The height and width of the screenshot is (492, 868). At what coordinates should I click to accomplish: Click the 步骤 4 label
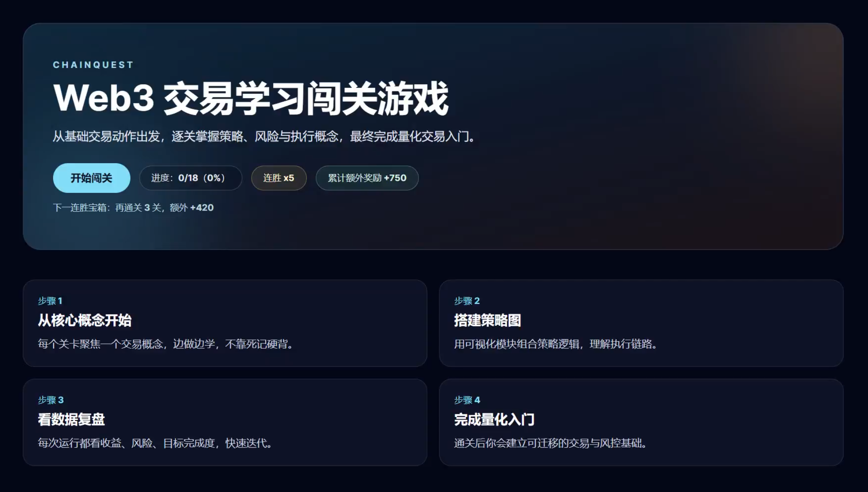tap(467, 400)
